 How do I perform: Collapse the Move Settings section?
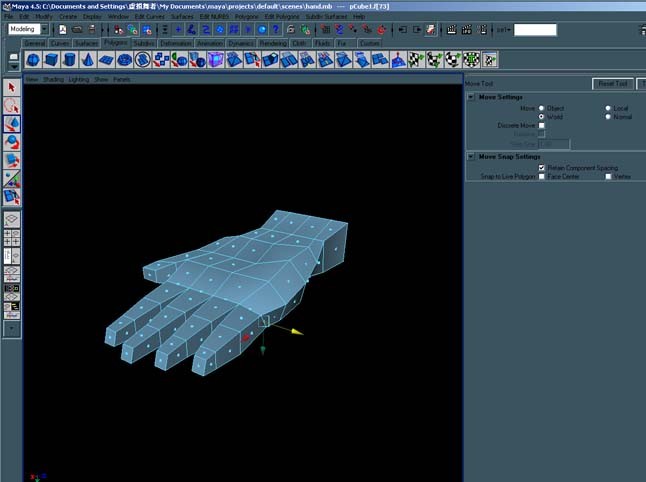(x=471, y=97)
